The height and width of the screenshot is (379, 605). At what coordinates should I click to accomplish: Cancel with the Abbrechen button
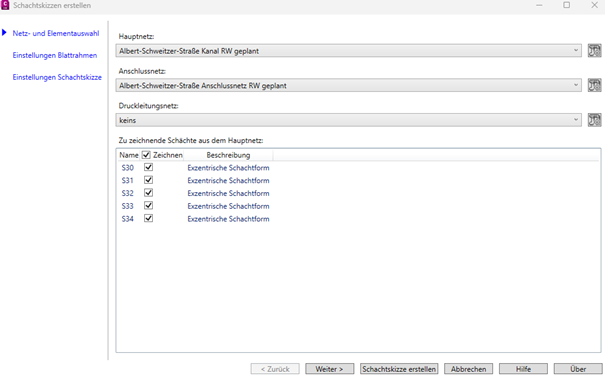(468, 369)
